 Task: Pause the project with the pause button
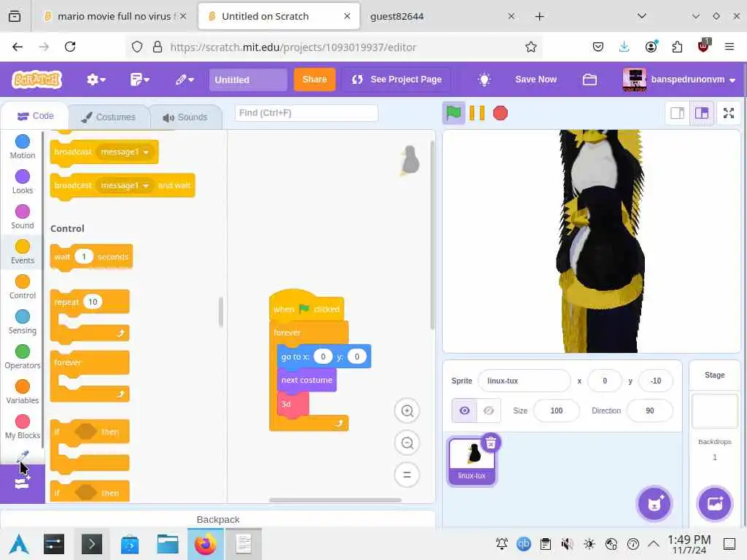(477, 113)
